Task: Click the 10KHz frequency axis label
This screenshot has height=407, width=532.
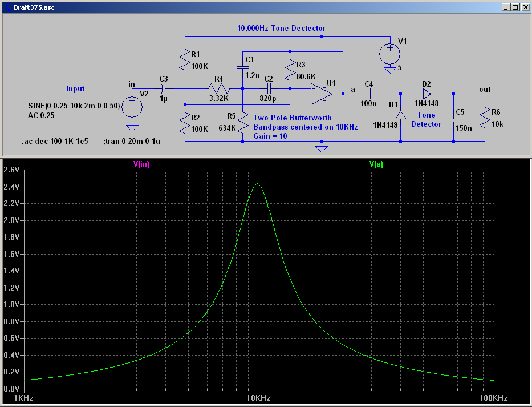Action: [258, 398]
